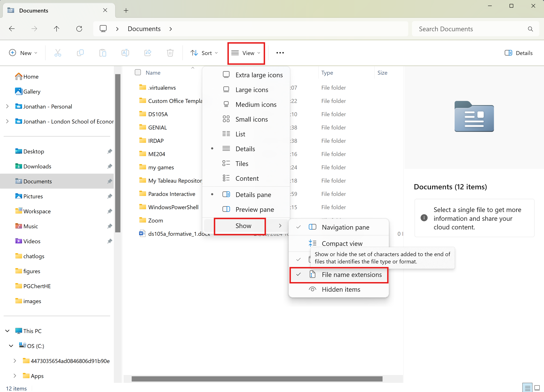Choose Extra large icons layout
Screen dimensions: 544x392
246,75
